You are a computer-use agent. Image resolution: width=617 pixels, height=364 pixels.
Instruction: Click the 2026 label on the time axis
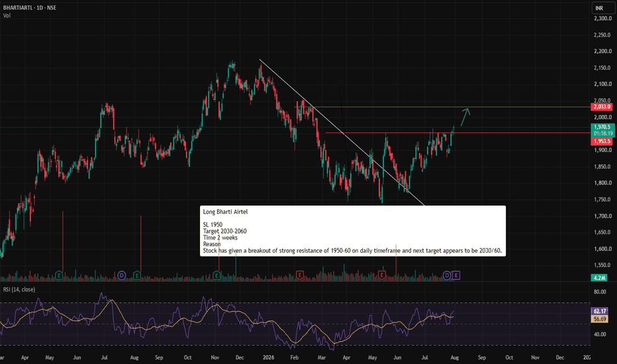268,357
